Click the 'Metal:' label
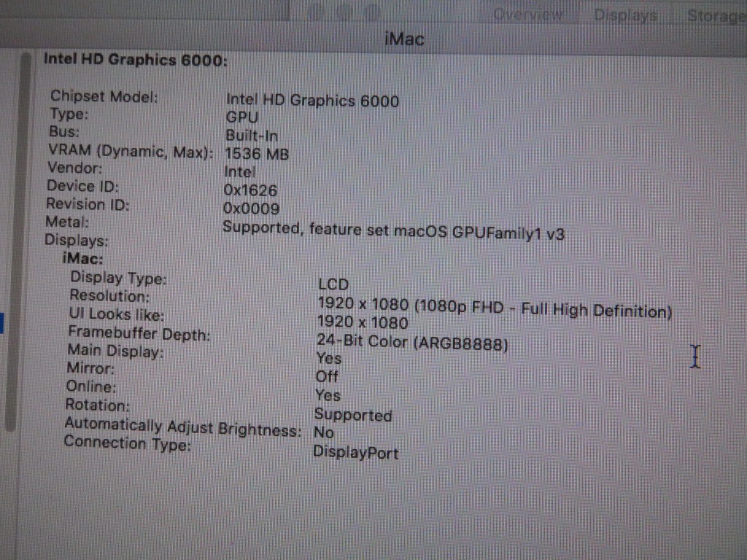Screen dimensions: 747x560 tap(67, 222)
